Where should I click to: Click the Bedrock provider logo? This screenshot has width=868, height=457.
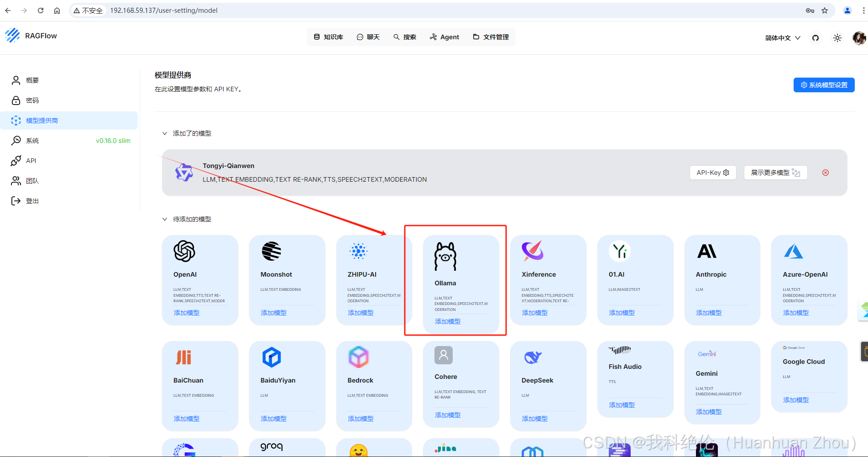pyautogui.click(x=358, y=357)
